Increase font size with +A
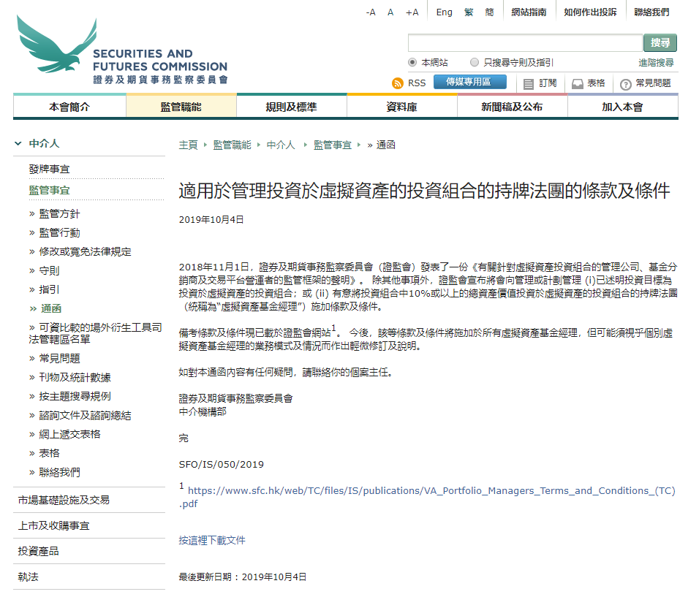This screenshot has width=699, height=616. tap(412, 12)
